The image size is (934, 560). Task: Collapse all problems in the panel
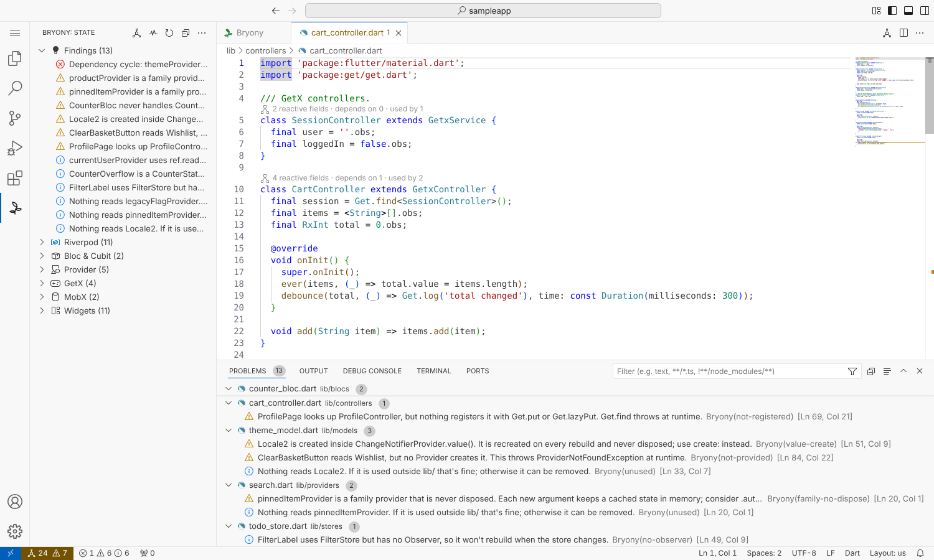pos(871,371)
